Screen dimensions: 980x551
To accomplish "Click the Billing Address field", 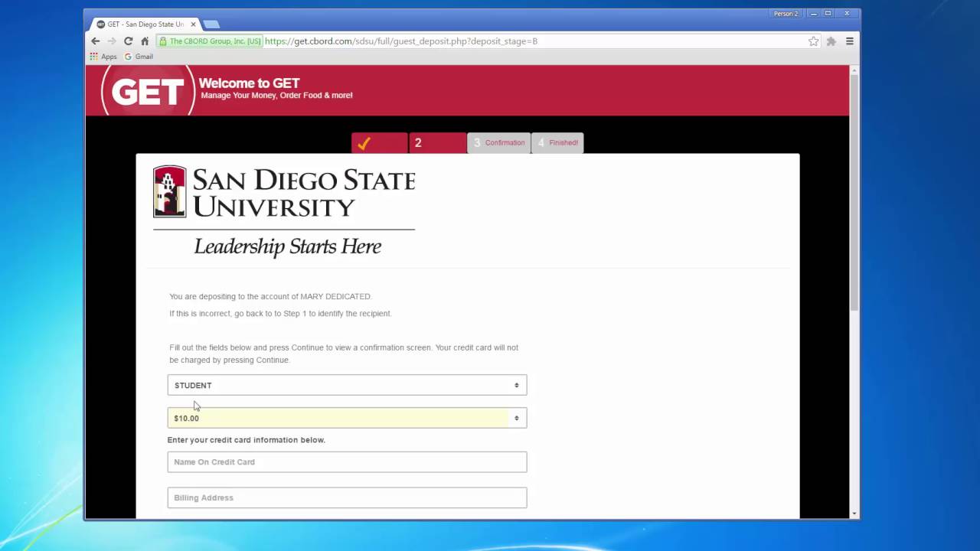I will click(x=347, y=497).
